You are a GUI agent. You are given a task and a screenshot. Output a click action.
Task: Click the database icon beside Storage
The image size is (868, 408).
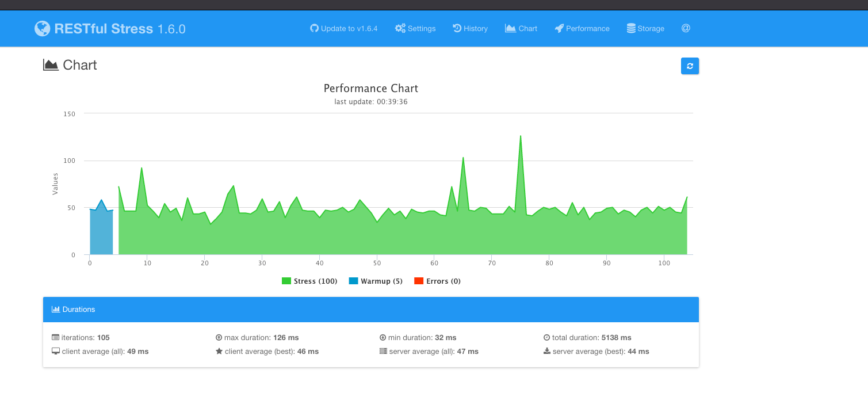(x=631, y=28)
